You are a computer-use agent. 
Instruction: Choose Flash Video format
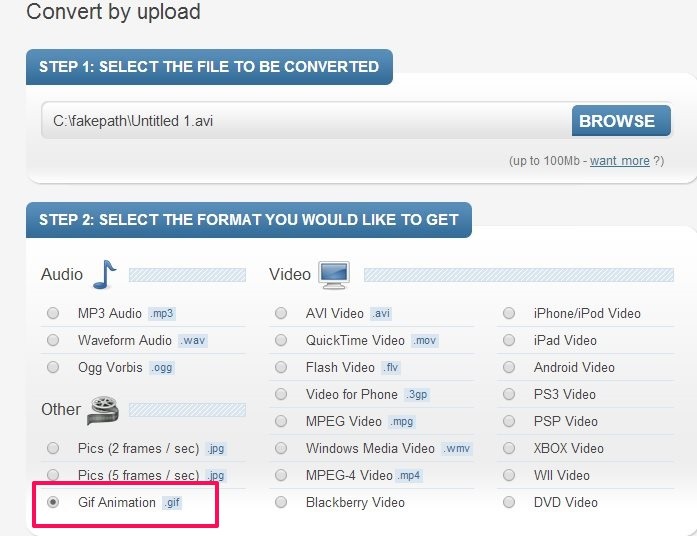click(281, 367)
